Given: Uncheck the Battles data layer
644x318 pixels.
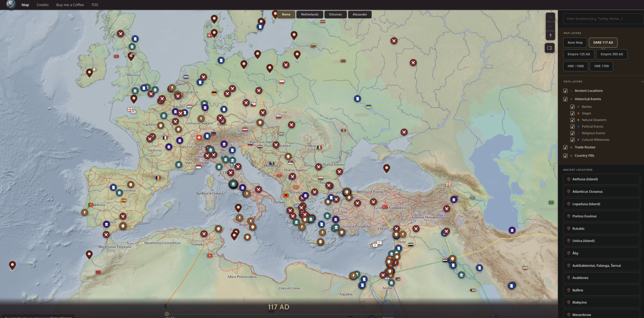Looking at the screenshot, I should coord(573,107).
